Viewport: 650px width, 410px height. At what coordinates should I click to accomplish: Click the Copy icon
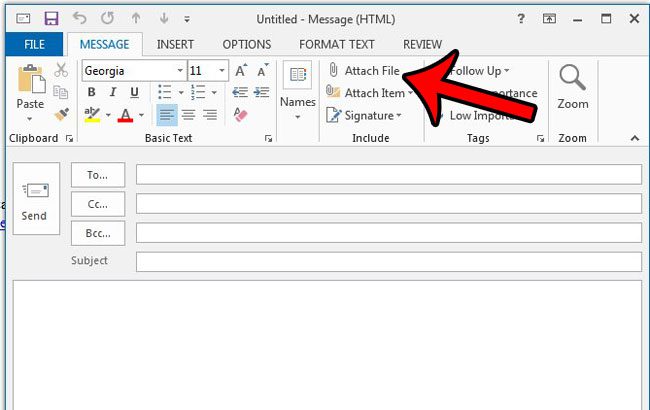61,92
